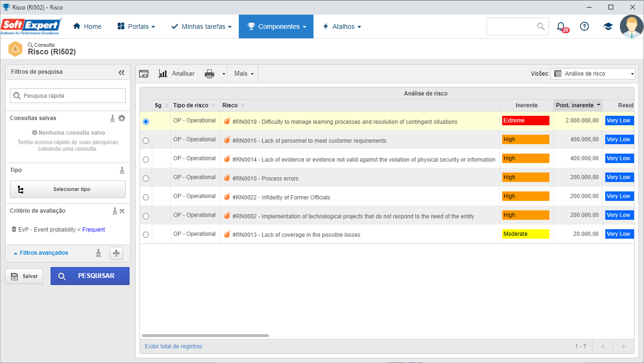644x363 pixels.
Task: Select the radio button for #RN0010
Action: click(146, 178)
